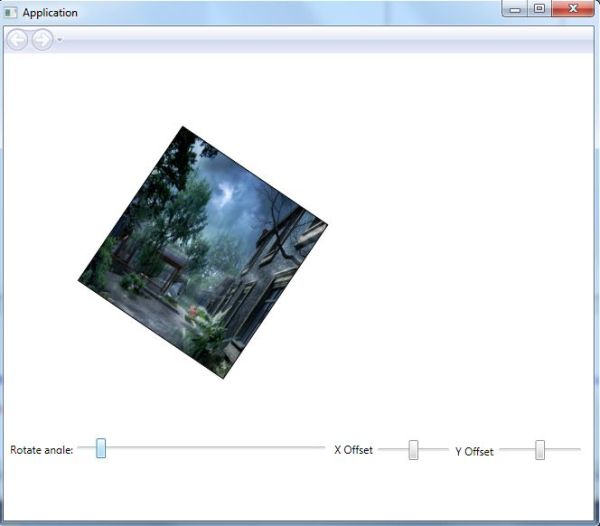Close the Application window
The image size is (600, 526).
point(572,9)
